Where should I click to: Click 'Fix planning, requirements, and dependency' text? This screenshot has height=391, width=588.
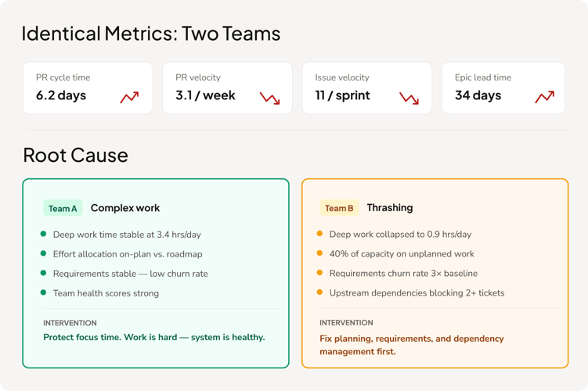[412, 339]
